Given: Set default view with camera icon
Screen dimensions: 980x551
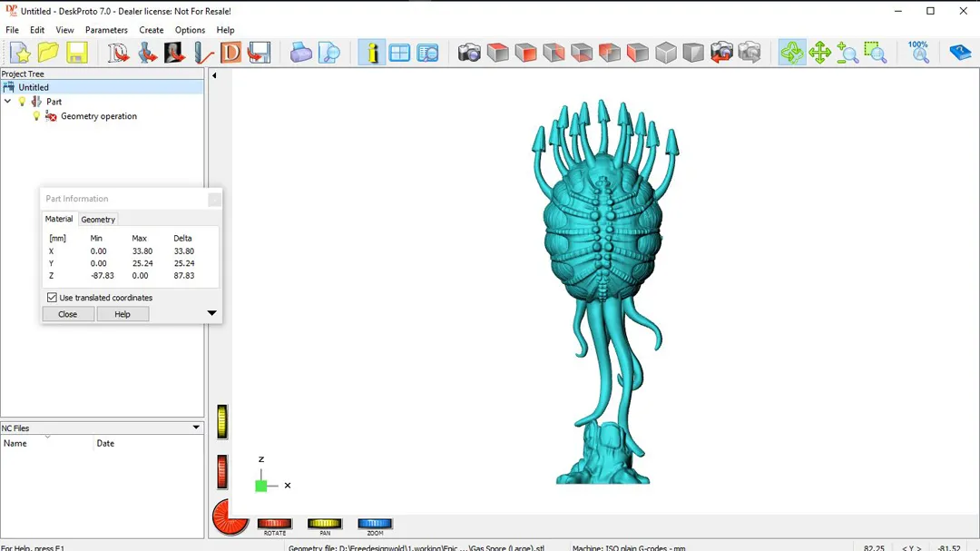Looking at the screenshot, I should point(469,53).
